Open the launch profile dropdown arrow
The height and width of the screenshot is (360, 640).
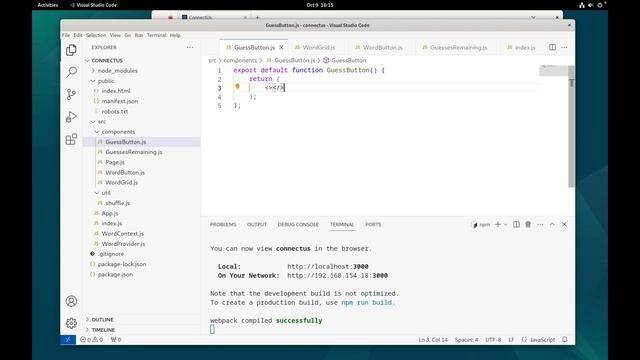505,224
